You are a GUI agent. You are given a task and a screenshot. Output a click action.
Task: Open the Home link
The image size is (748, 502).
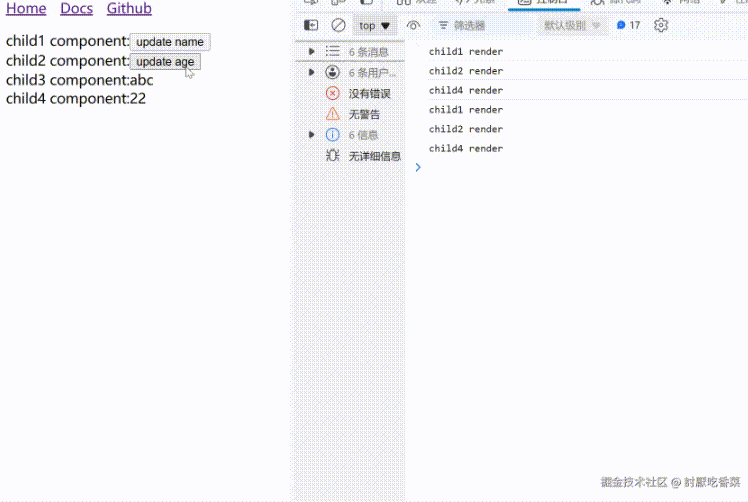tap(26, 8)
